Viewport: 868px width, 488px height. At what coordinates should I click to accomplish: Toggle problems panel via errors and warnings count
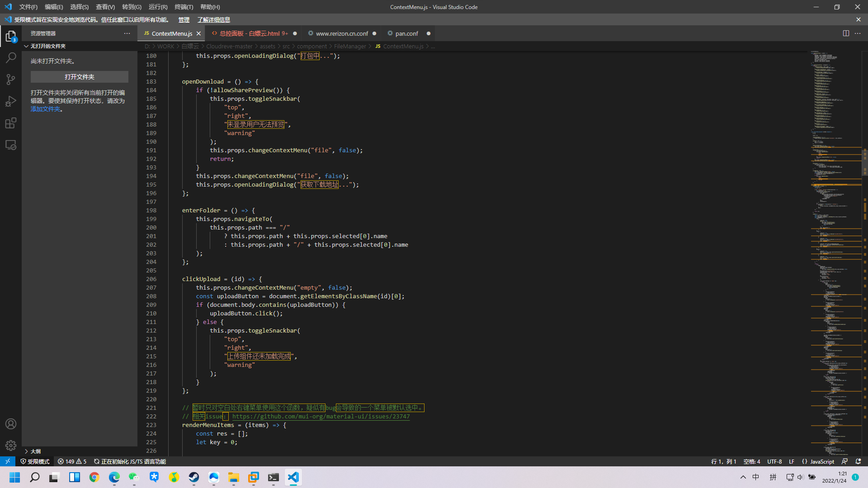(x=72, y=461)
